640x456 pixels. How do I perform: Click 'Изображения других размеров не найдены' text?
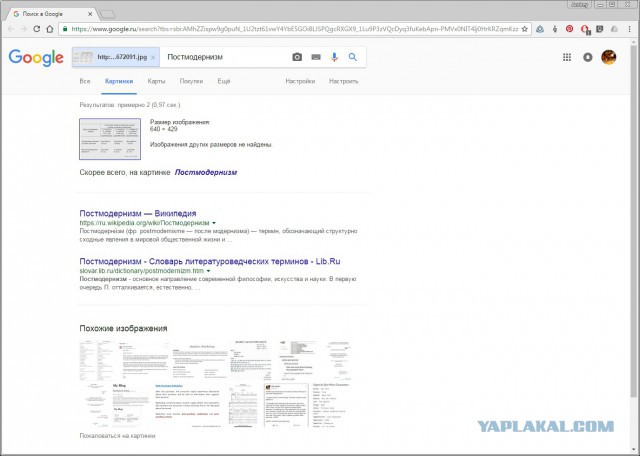pos(211,145)
